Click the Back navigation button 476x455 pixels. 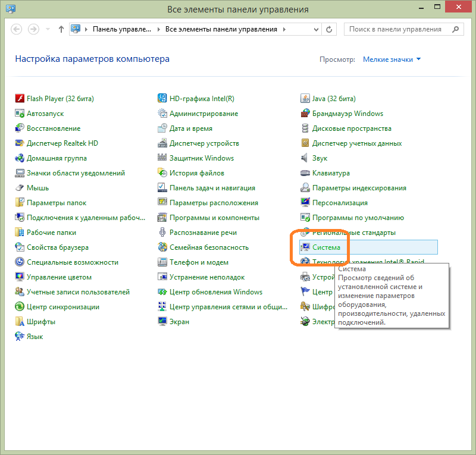coord(17,30)
